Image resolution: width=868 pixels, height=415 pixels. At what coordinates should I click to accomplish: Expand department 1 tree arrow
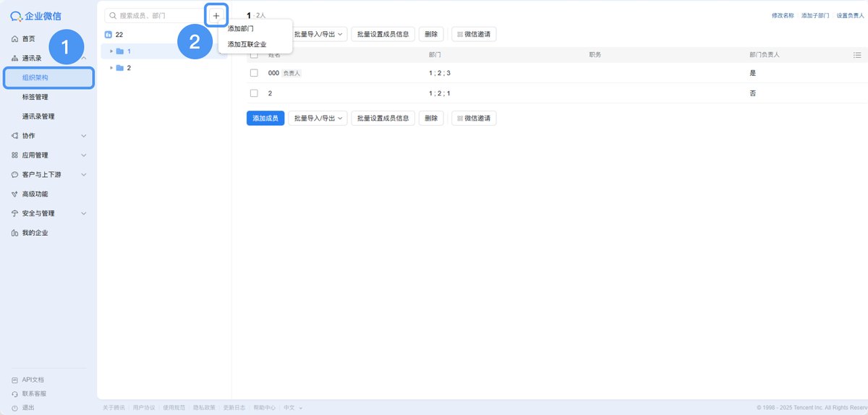(x=111, y=51)
